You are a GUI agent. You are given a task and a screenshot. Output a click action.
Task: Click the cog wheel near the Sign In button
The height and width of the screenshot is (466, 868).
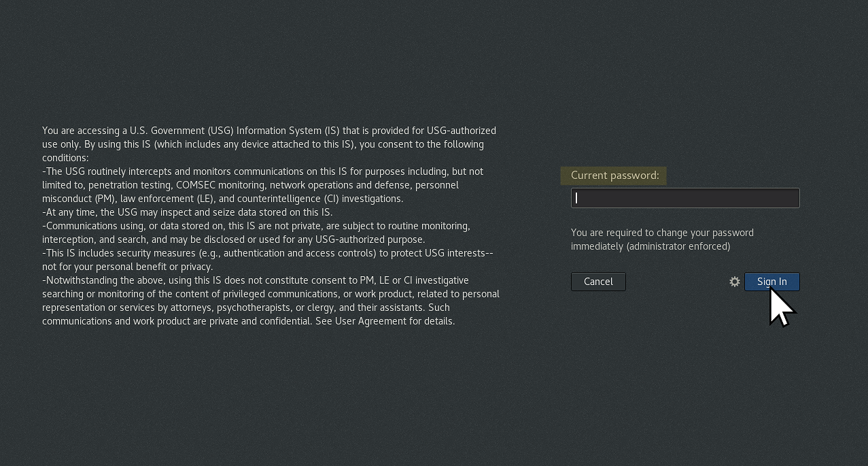pos(735,282)
